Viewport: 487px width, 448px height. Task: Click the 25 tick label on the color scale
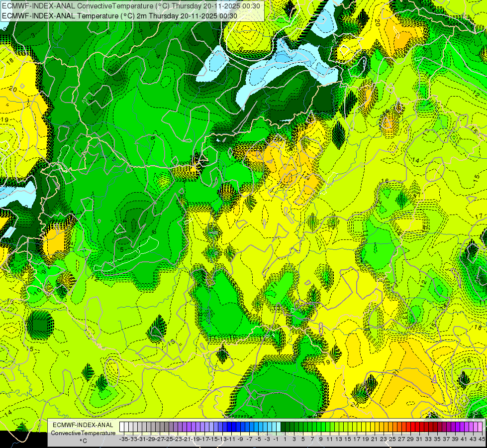392,439
